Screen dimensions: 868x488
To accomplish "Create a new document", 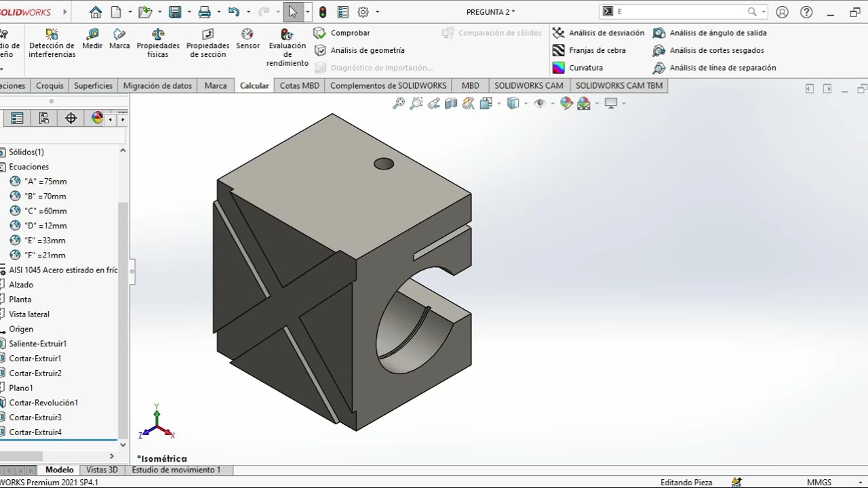I will [116, 12].
